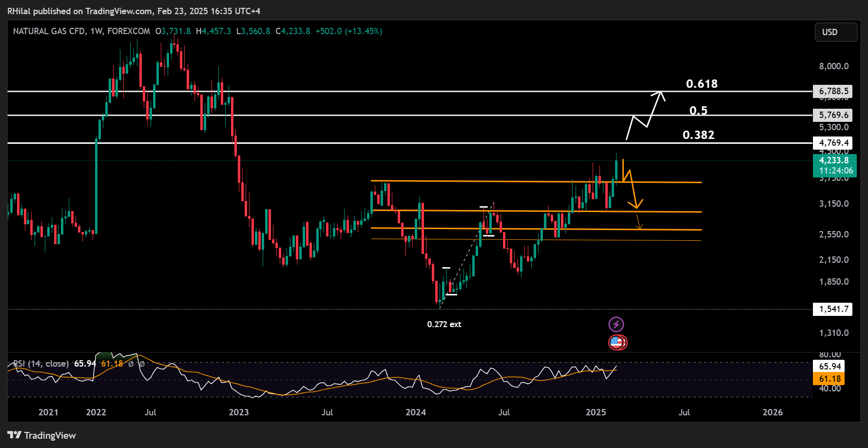Click the 2025 marker on time axis
The width and height of the screenshot is (868, 448).
(596, 412)
